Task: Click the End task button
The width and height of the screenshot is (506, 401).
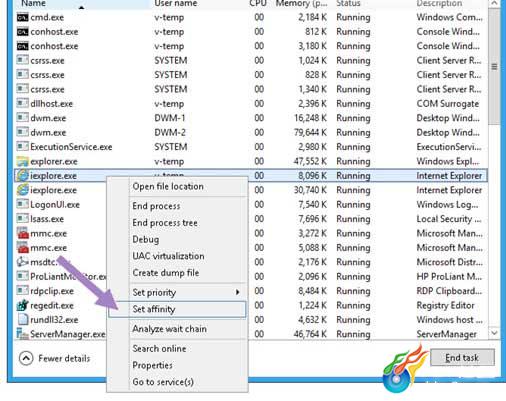Action: [462, 358]
